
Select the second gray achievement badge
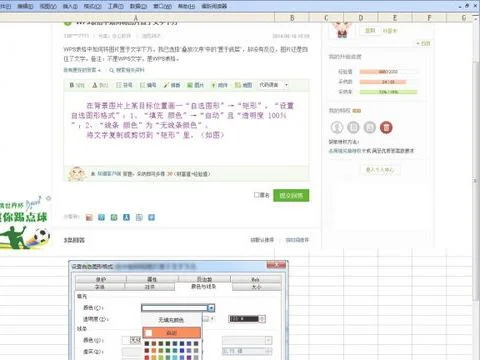[353, 127]
